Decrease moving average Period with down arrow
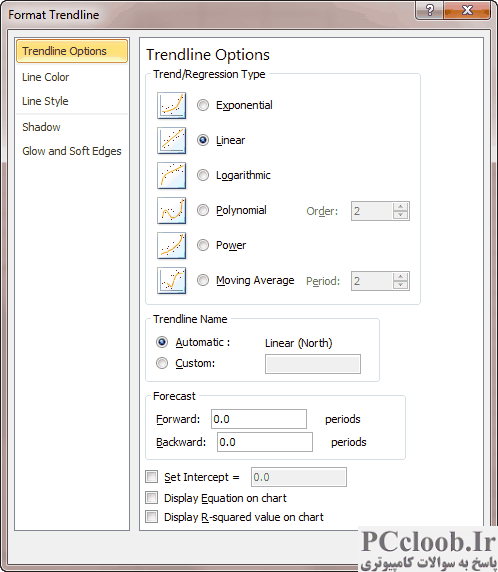Viewport: 498px width, 572px height. [400, 285]
